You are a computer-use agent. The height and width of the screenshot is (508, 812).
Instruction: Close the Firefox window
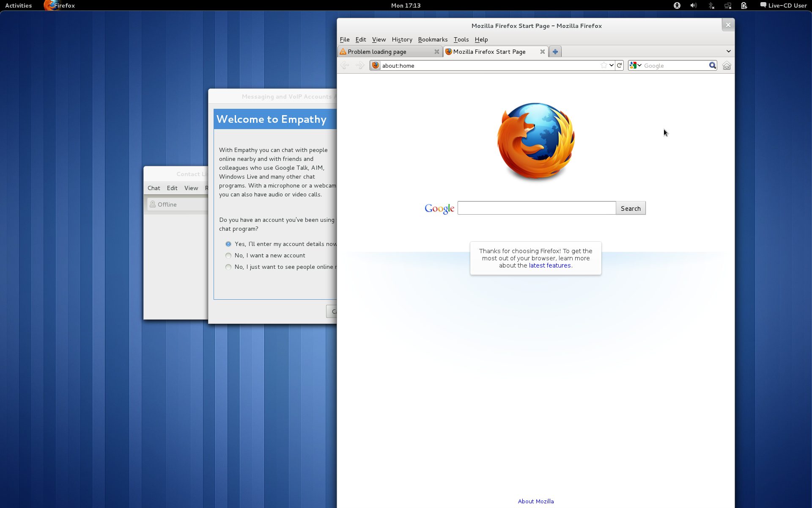[728, 25]
